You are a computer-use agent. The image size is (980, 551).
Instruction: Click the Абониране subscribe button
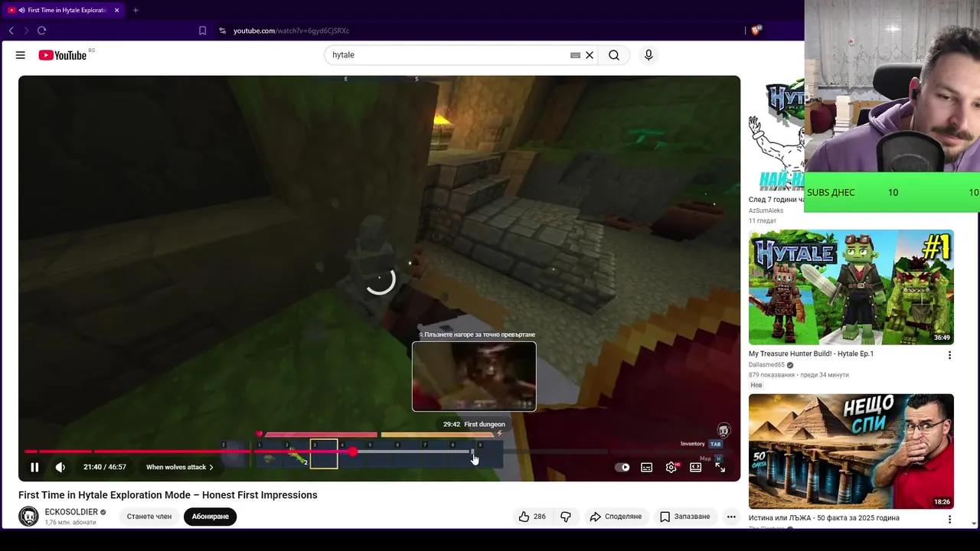(x=211, y=517)
